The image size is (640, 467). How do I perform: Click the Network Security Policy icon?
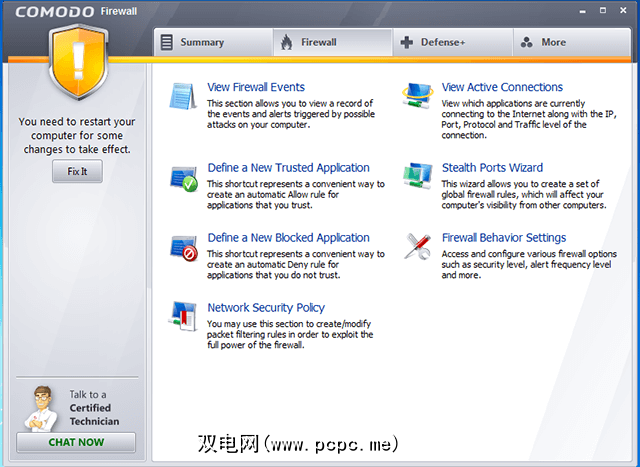click(183, 316)
